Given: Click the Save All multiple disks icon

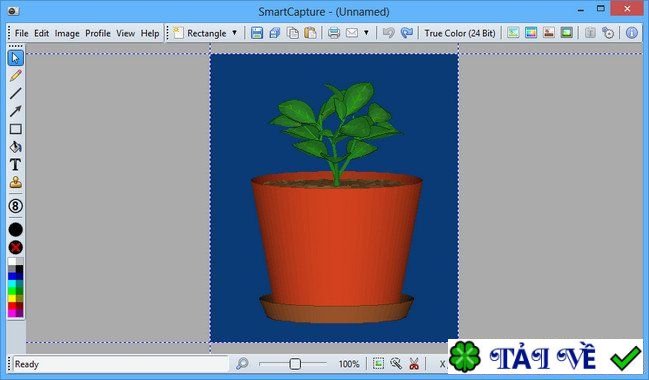Looking at the screenshot, I should coord(274,33).
